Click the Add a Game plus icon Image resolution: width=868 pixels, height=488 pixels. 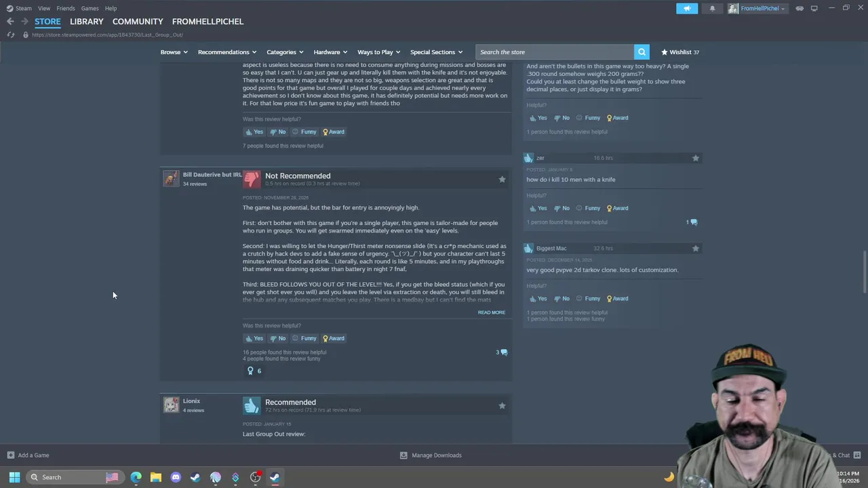point(10,455)
